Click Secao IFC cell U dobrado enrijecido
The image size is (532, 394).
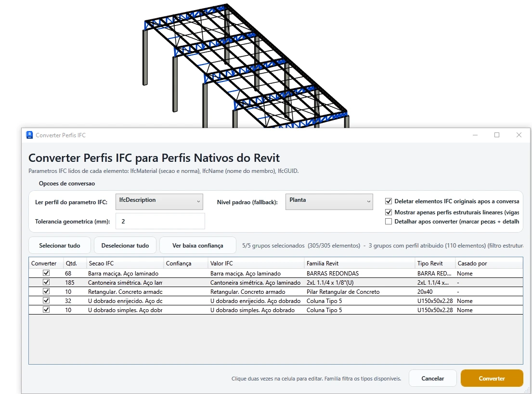(x=125, y=301)
